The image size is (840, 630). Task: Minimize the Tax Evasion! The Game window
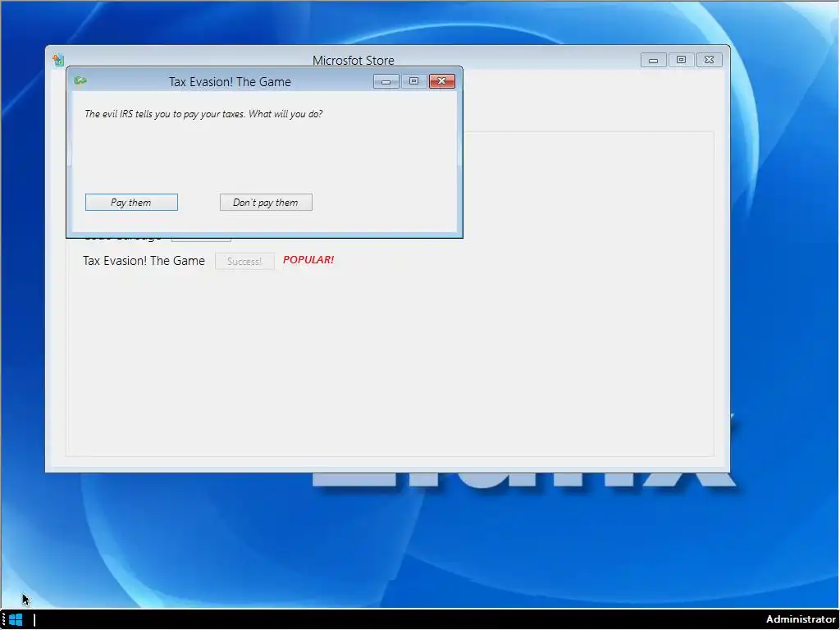coord(386,81)
